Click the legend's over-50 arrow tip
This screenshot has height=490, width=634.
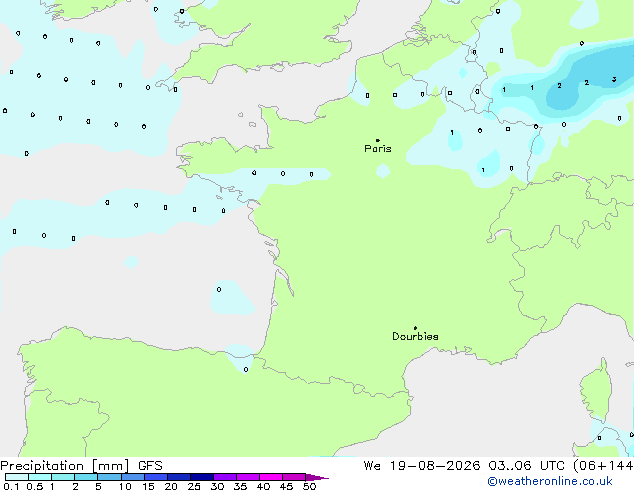click(317, 477)
